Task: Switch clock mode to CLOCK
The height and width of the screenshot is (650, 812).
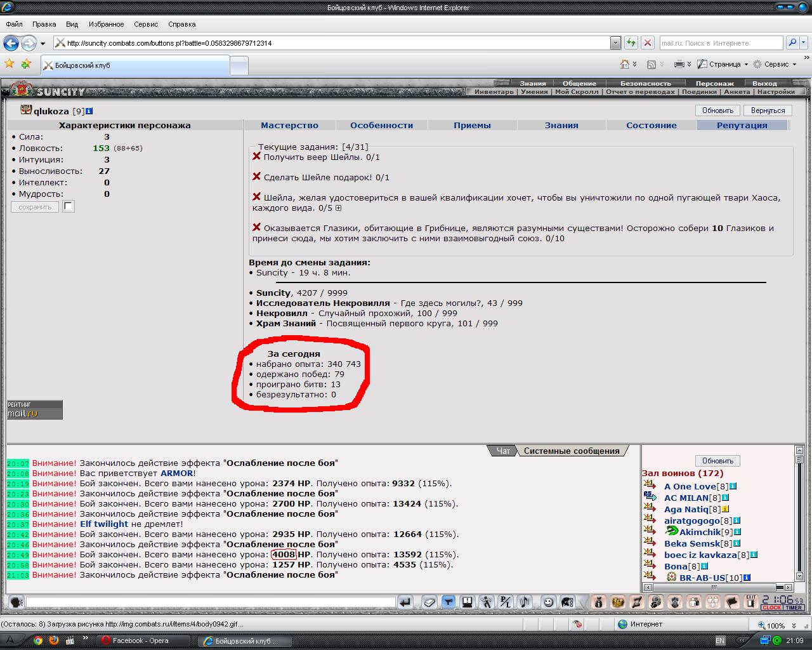Action: 771,607
